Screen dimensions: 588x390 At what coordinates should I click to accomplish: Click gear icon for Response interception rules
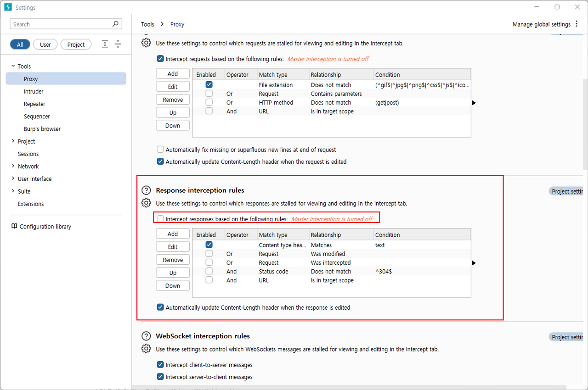pos(146,203)
